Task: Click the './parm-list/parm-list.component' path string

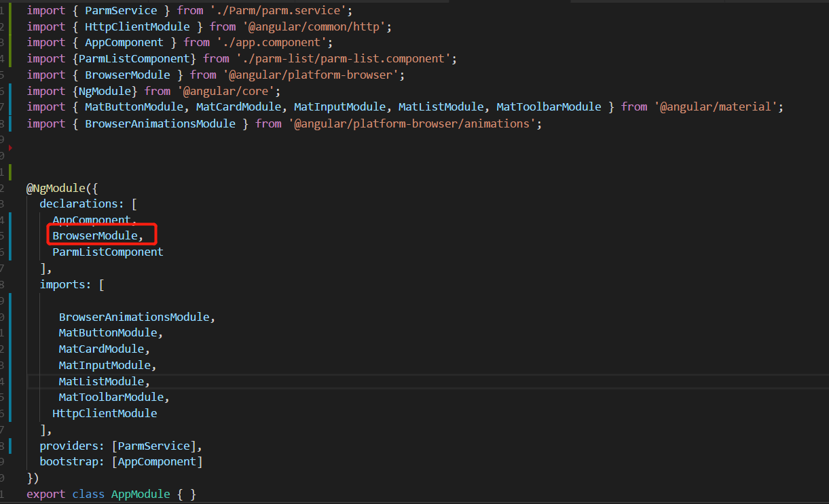Action: [x=353, y=58]
